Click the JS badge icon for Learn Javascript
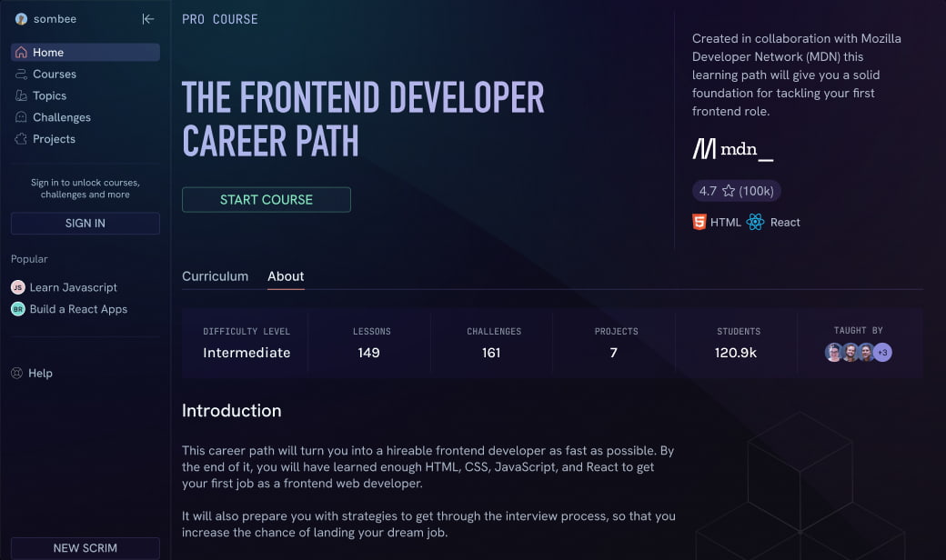The height and width of the screenshot is (560, 946). 18,287
